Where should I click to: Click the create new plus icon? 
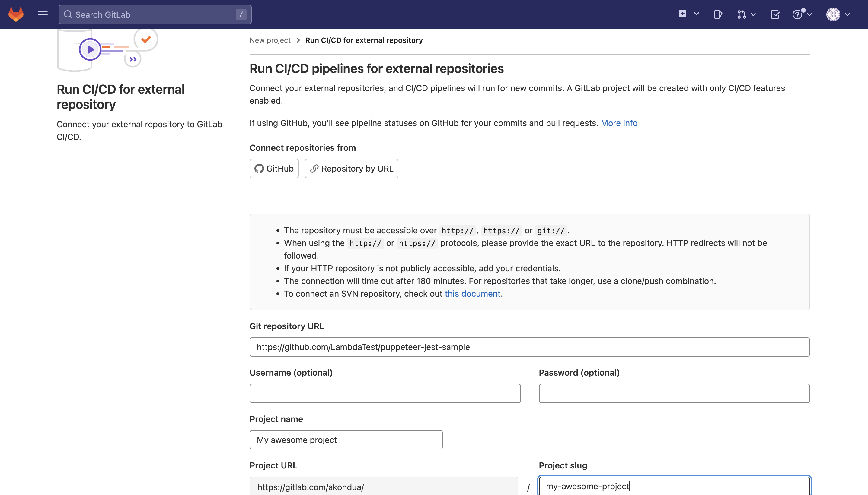click(x=682, y=14)
